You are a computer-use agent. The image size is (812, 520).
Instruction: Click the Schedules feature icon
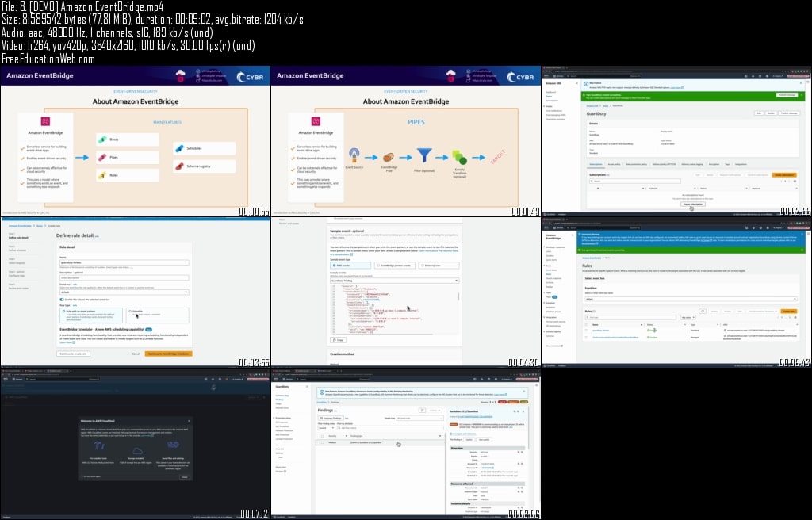179,149
